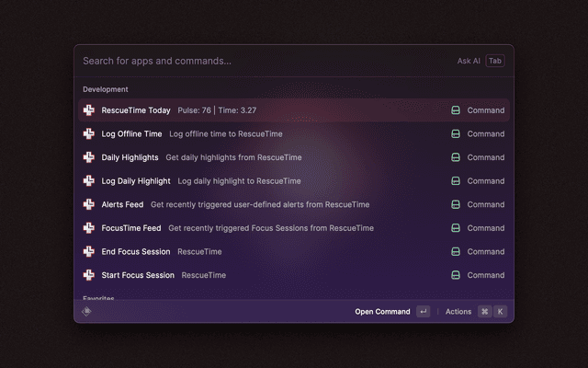Viewport: 588px width, 368px height.
Task: Focus the Search for apps and commands field
Action: [x=257, y=61]
